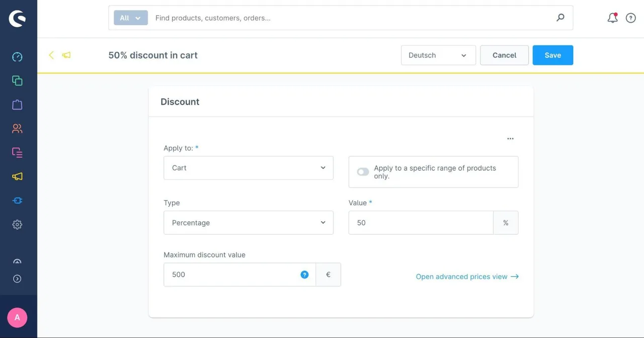
Task: Open the Content sidebar icon
Action: pos(17,152)
